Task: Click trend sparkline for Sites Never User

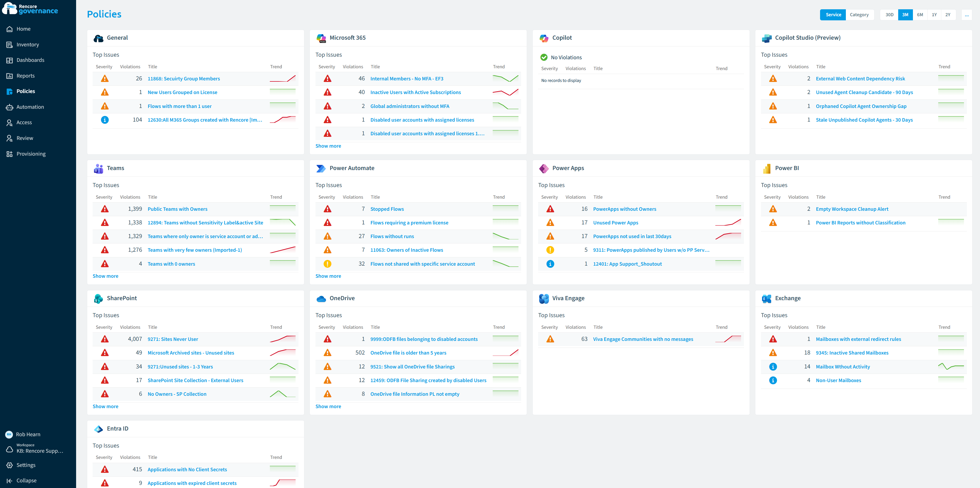Action: pyautogui.click(x=283, y=339)
